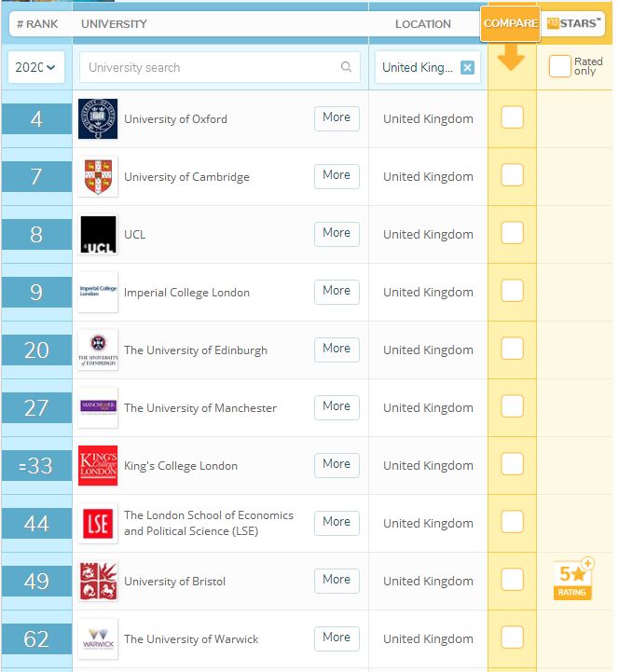The image size is (619, 672).
Task: Open The University of Edinburgh link
Action: click(x=196, y=350)
